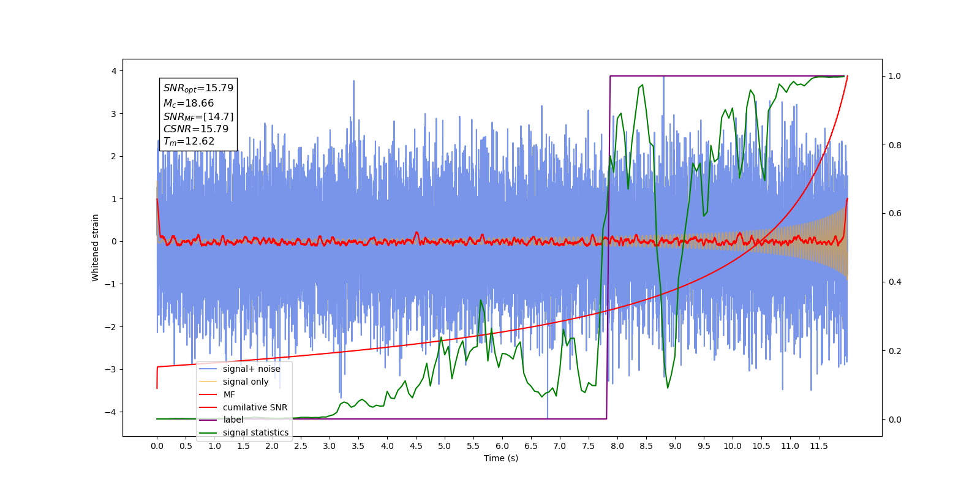
Task: Click the blue signal+ noise legend line
Action: pyautogui.click(x=208, y=369)
